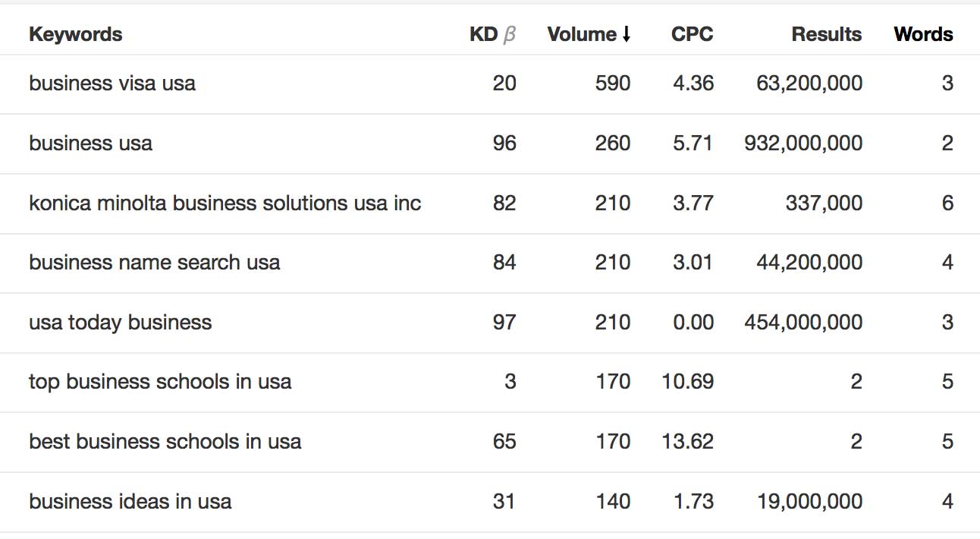The height and width of the screenshot is (539, 980).
Task: Select 'best business schools in usa' keyword
Action: coord(165,441)
